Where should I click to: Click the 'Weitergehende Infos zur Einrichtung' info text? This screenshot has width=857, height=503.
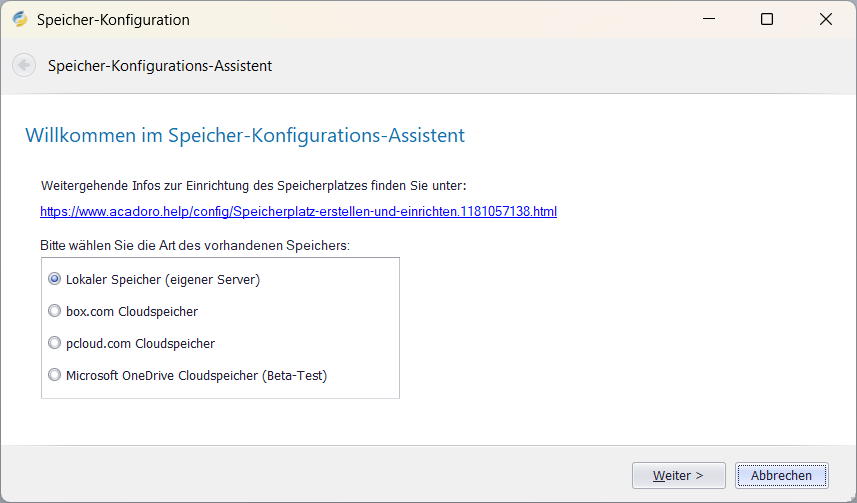coord(253,186)
